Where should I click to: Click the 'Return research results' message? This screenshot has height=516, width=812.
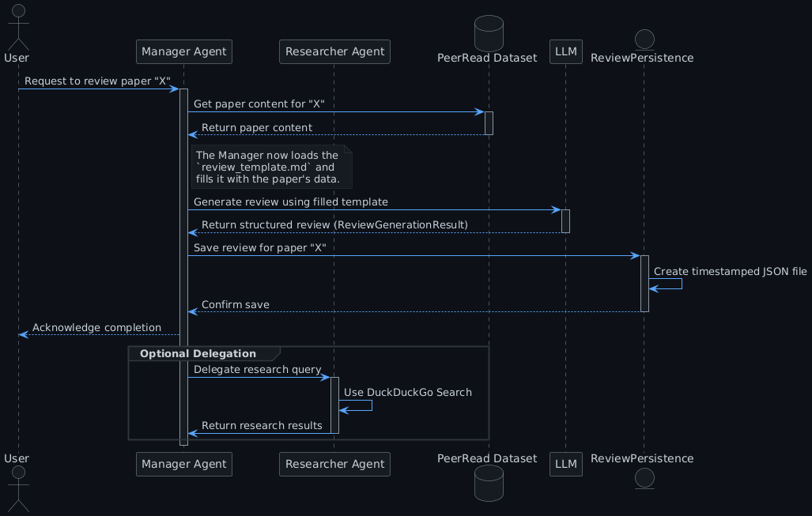point(262,425)
